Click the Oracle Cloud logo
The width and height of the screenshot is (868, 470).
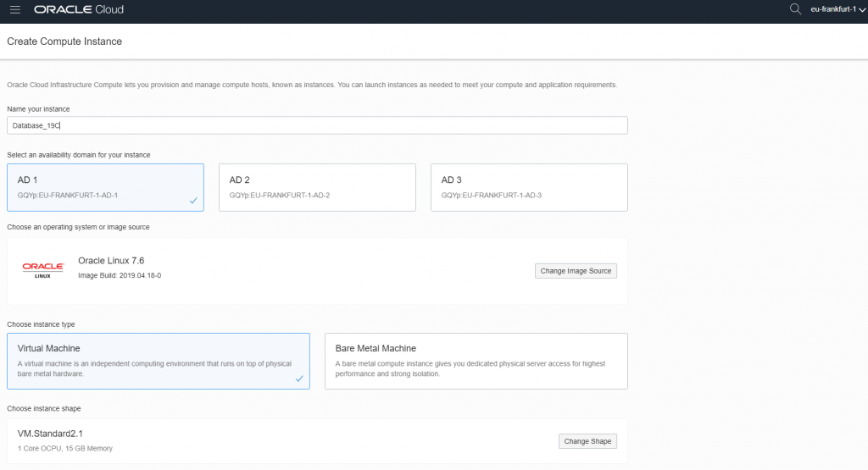tap(79, 9)
